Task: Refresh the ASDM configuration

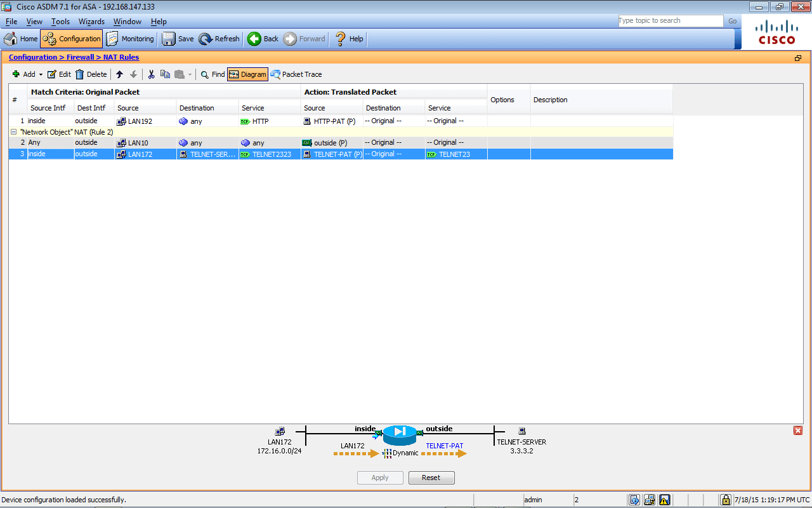Action: pyautogui.click(x=219, y=39)
